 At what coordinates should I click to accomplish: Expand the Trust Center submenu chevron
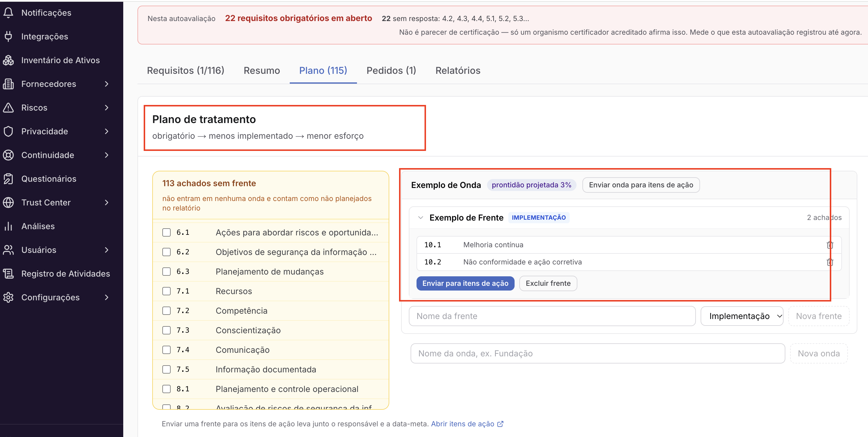107,202
